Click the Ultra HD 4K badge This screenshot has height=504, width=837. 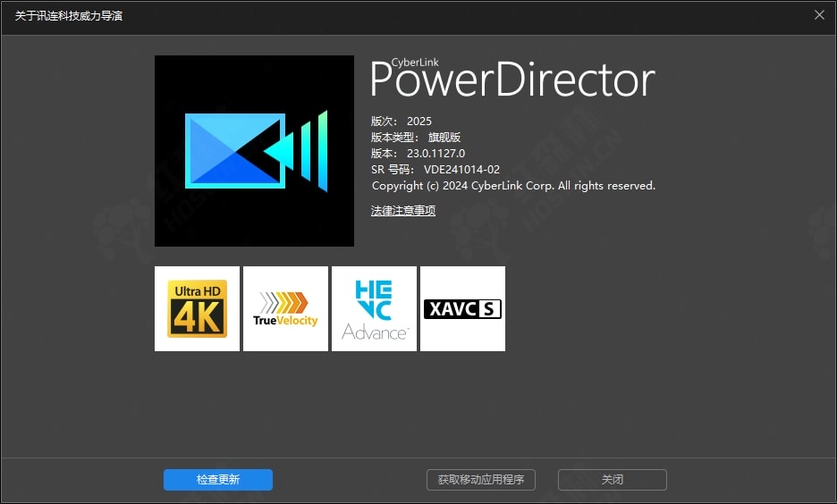[x=197, y=309]
